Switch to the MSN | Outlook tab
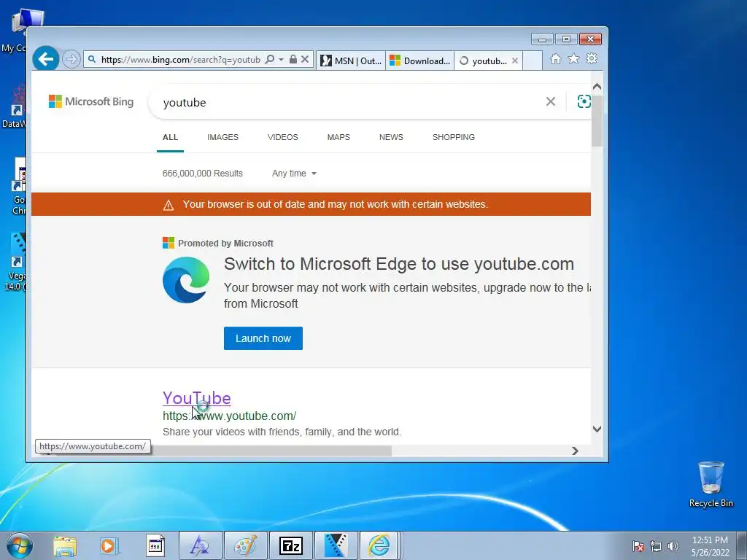Screen dimensions: 747x560 click(x=351, y=61)
